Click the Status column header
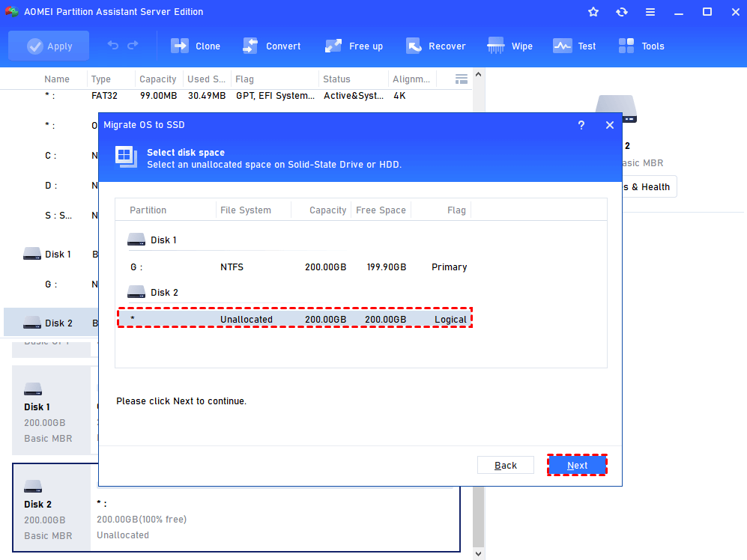This screenshot has height=560, width=747. tap(337, 79)
